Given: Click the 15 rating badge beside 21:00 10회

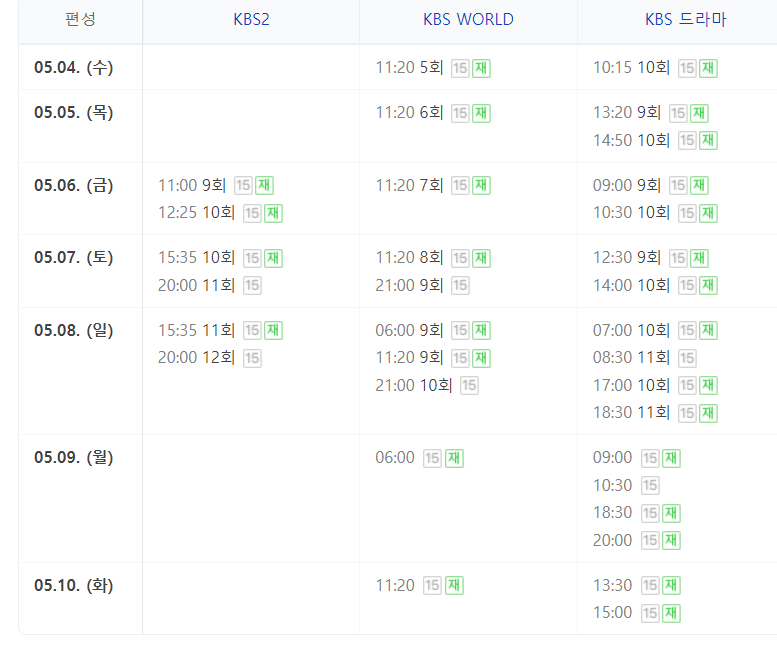Looking at the screenshot, I should (x=469, y=385).
